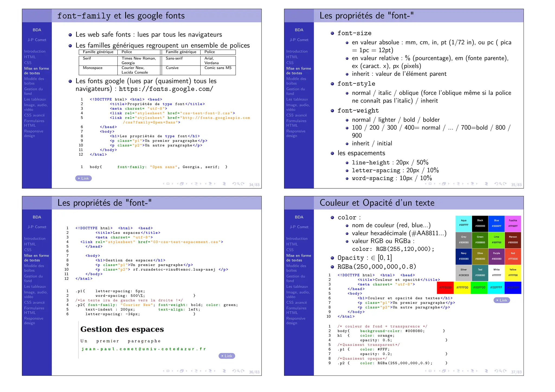Click undo back arrow on slide 36/83
The width and height of the screenshot is (555, 392).
(234, 371)
